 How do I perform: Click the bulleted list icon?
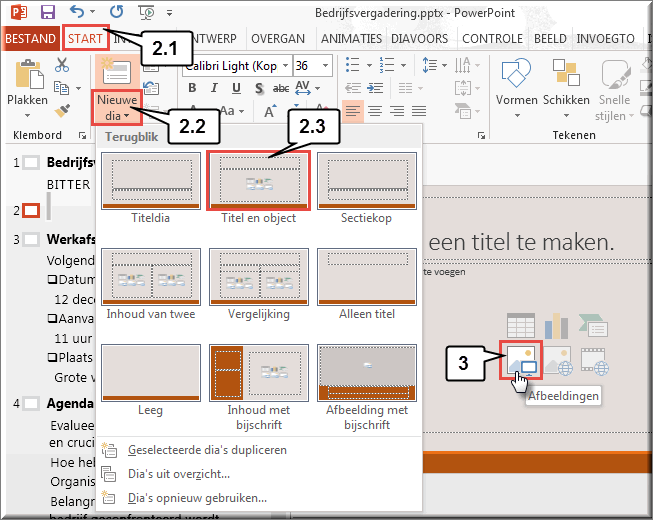[352, 65]
